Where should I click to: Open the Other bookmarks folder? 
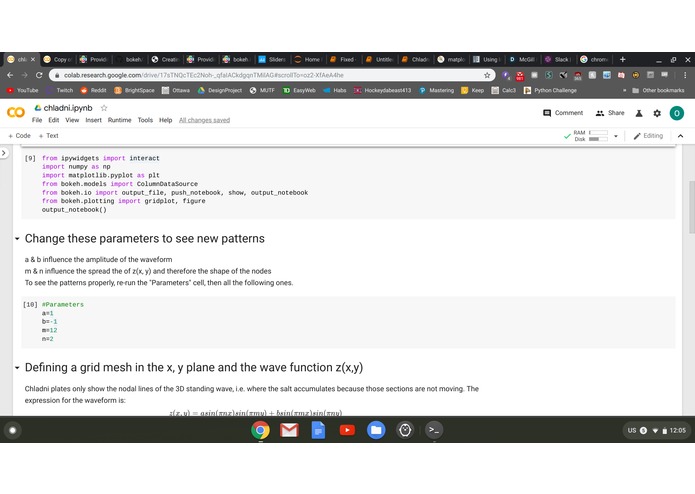pos(658,90)
